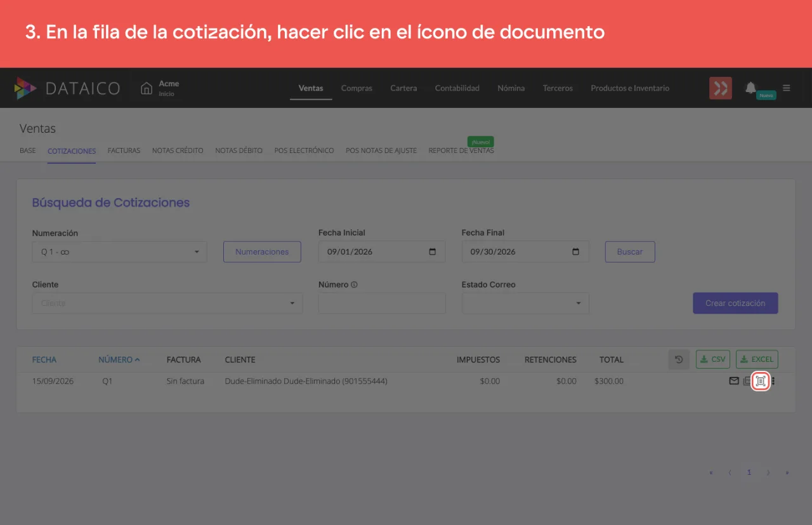The image size is (812, 525).
Task: Click the Crear cotización button
Action: [735, 303]
